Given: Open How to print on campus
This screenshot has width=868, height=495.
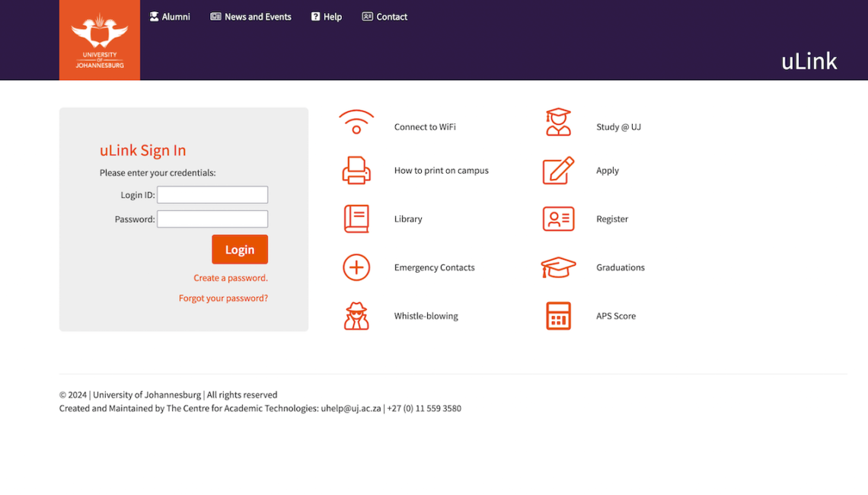Looking at the screenshot, I should pos(356,171).
